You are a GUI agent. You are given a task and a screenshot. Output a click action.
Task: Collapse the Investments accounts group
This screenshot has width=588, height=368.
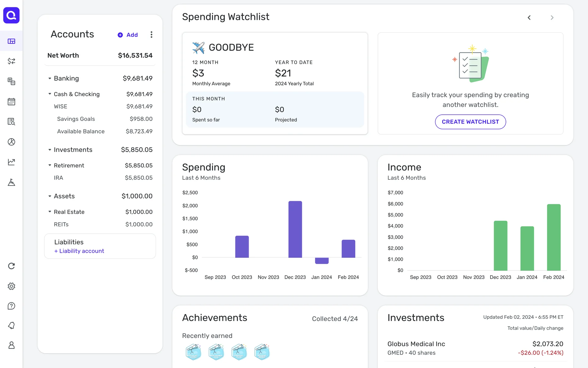point(50,150)
